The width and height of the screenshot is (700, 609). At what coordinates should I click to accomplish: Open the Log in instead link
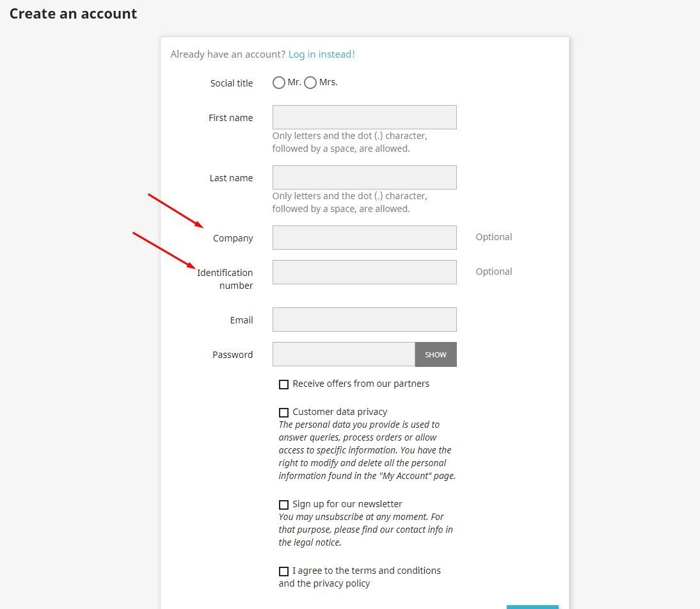[321, 54]
